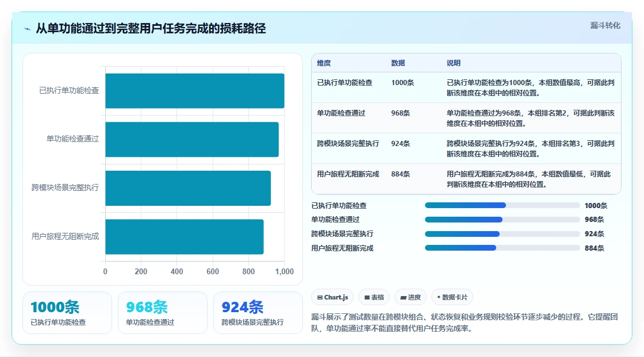Select the 表格 chip
644x357 pixels.
(374, 297)
